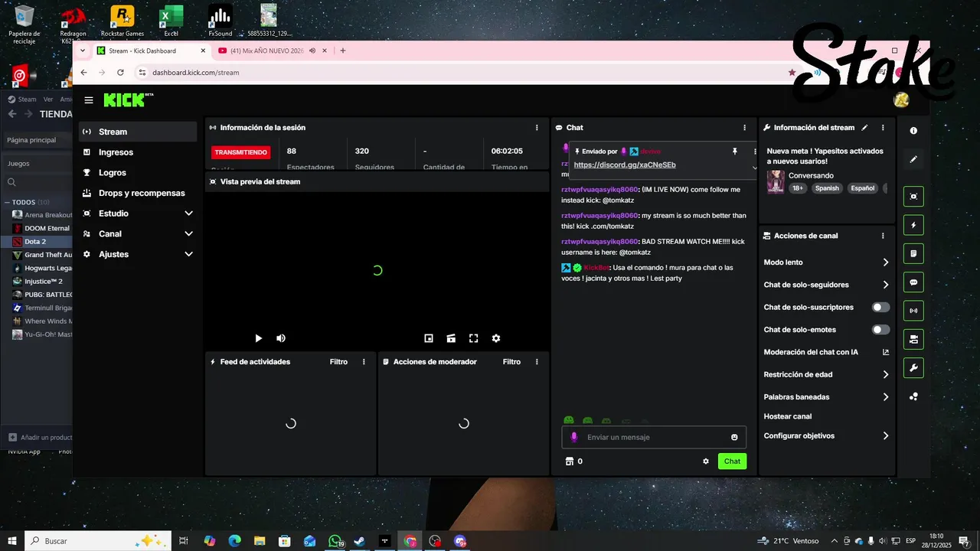Open Drops y recompensas in navigation
Screen dimensions: 980x551
[x=138, y=193]
